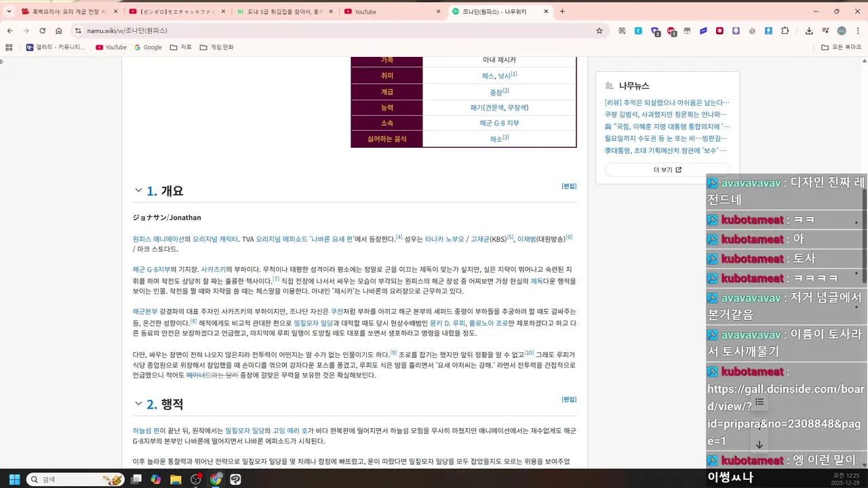The height and width of the screenshot is (488, 868).
Task: Open the 체스 hobby link
Action: [x=488, y=77]
